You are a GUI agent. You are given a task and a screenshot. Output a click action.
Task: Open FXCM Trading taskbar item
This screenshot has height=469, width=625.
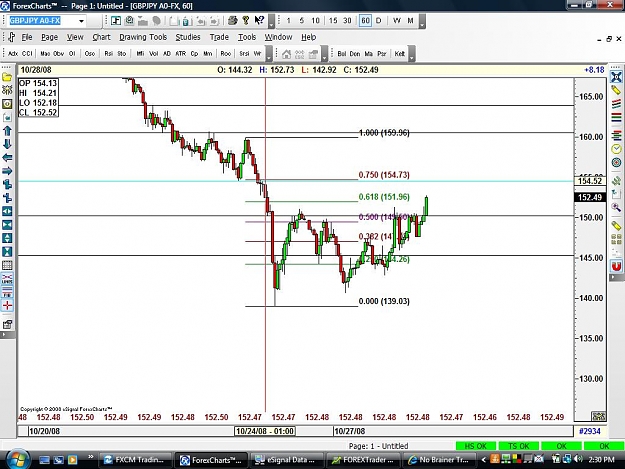coord(134,460)
